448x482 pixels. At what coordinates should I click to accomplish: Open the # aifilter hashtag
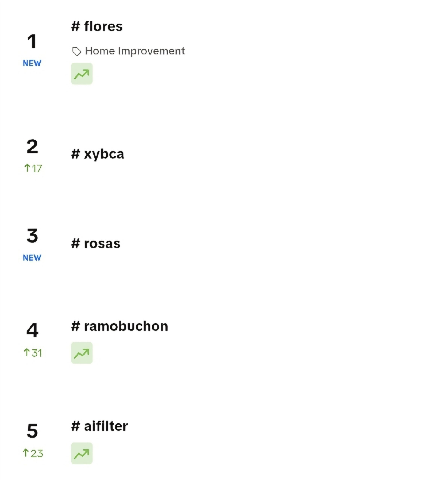(99, 426)
